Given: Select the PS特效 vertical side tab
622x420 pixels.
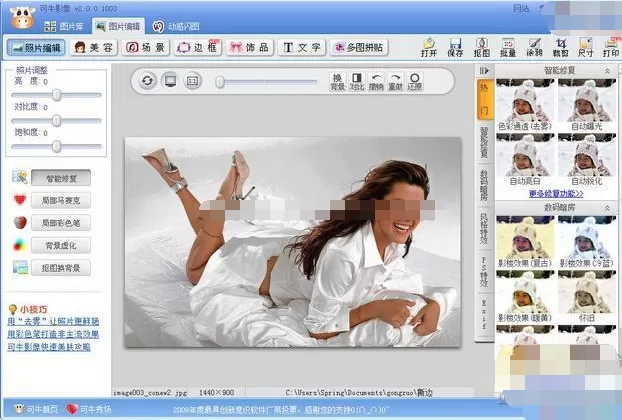Looking at the screenshot, I should 484,272.
